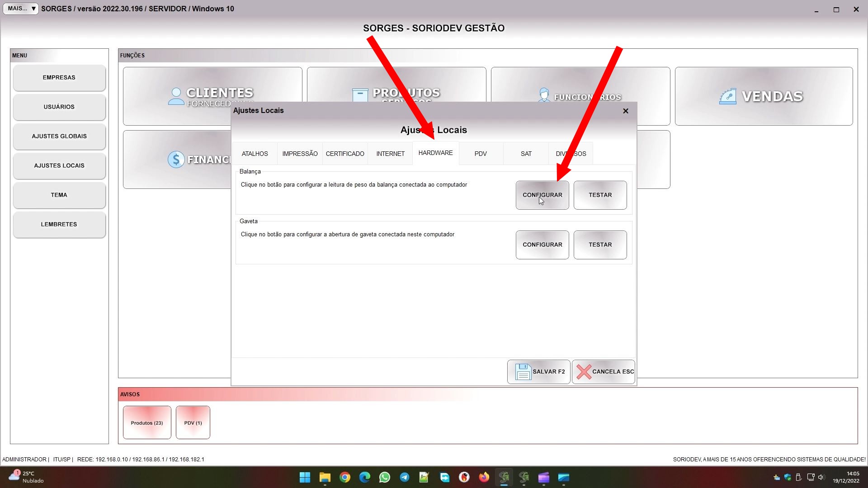
Task: Click TESTAR for Balança
Action: tap(600, 195)
